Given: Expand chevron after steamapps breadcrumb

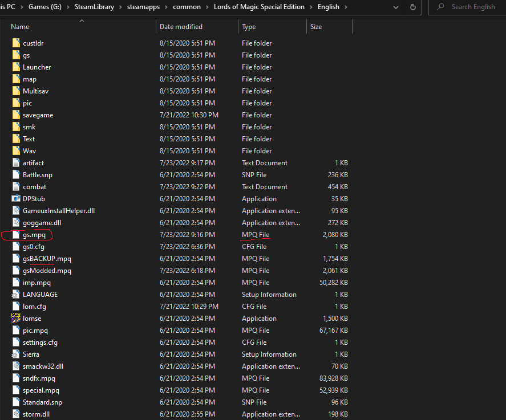Looking at the screenshot, I should (166, 7).
